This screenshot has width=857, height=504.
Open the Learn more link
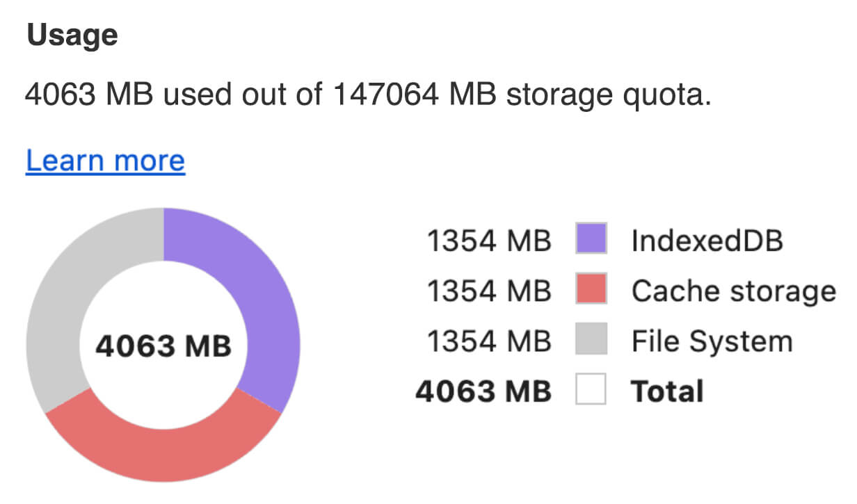[x=105, y=161]
